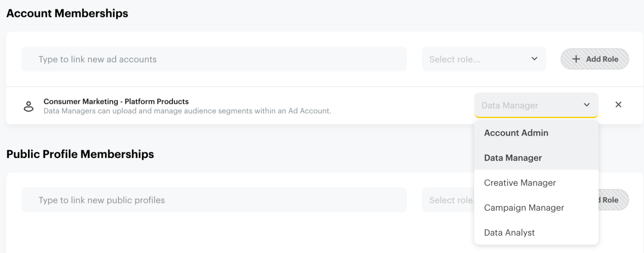
Task: Click the X to remove Consumer Marketing membership
Action: tap(619, 105)
